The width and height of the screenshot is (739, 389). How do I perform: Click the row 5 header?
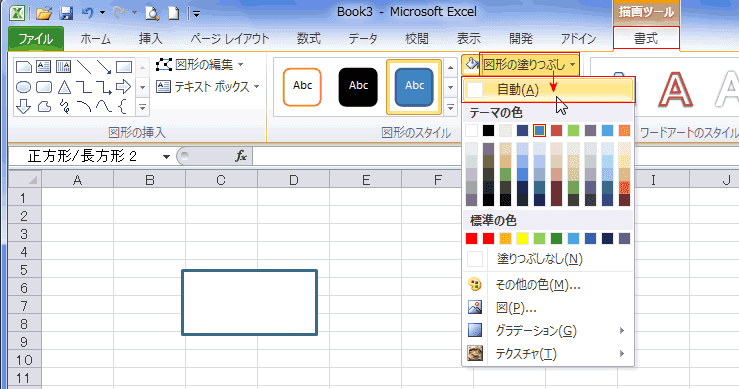click(24, 270)
